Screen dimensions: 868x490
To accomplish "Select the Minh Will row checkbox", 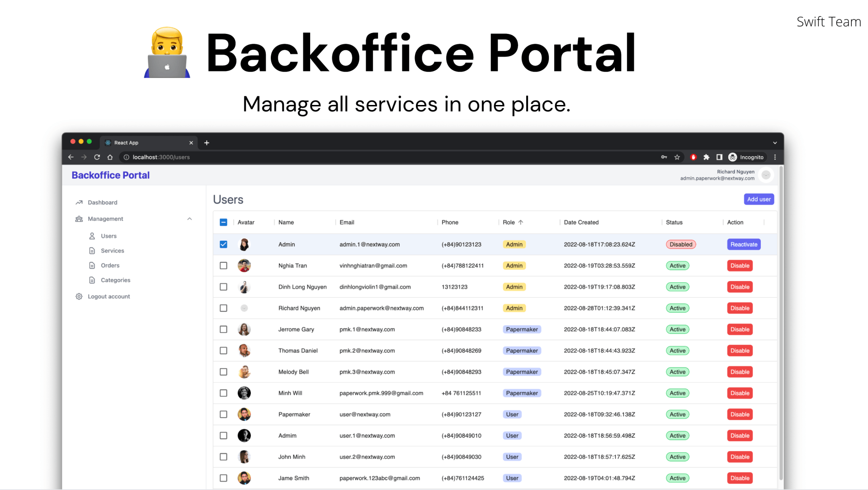I will pos(223,393).
